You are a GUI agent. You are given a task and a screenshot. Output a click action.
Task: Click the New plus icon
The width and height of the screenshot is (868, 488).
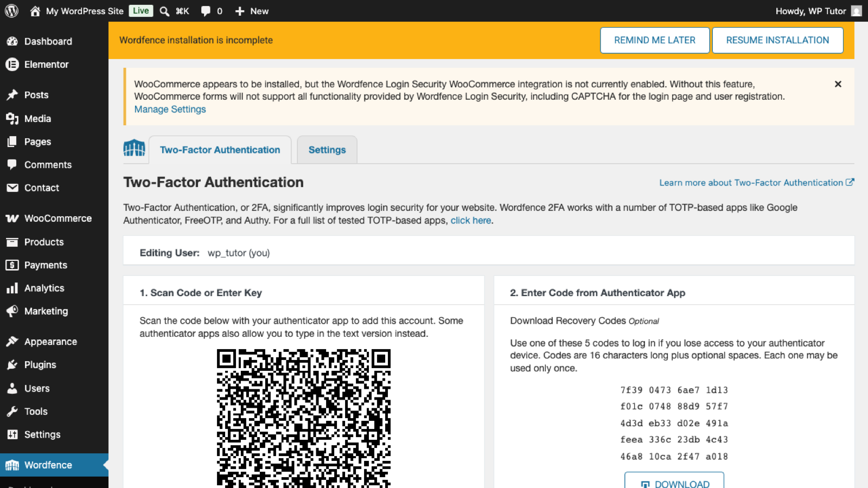point(240,11)
